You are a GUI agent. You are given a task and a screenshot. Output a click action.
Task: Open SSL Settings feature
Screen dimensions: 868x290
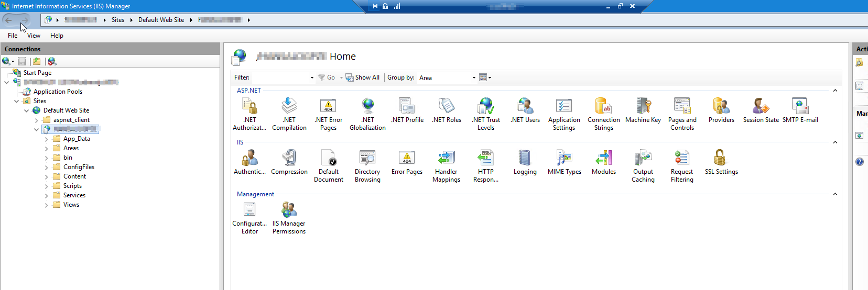point(721,162)
